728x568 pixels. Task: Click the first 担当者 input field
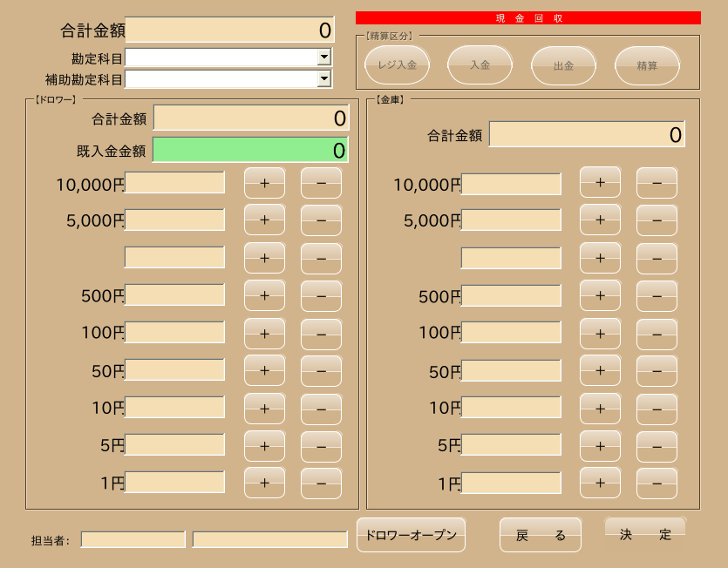tap(133, 540)
